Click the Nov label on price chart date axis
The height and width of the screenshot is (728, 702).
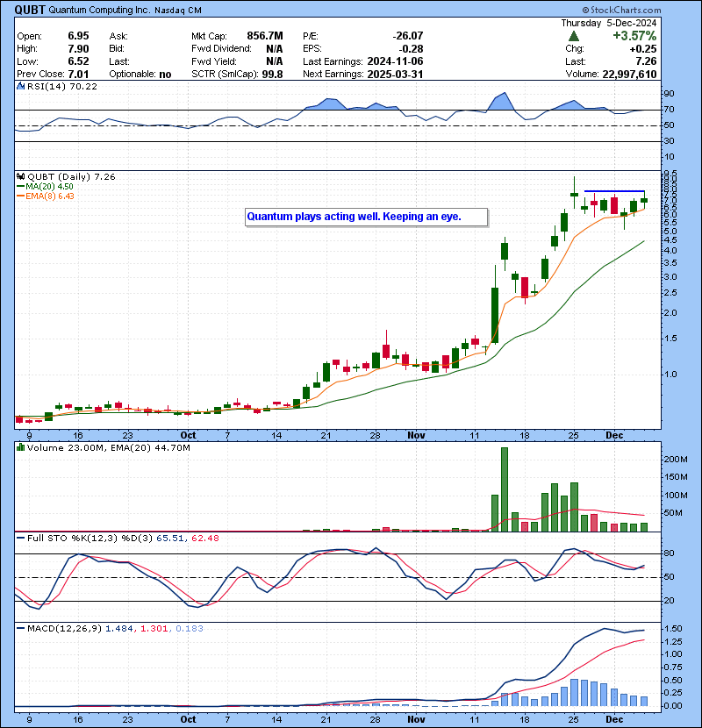416,436
